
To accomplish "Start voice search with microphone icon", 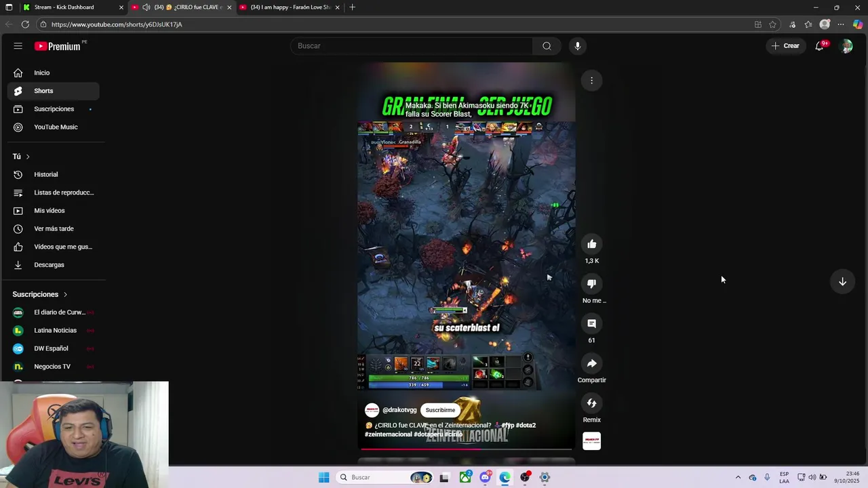I will (578, 46).
